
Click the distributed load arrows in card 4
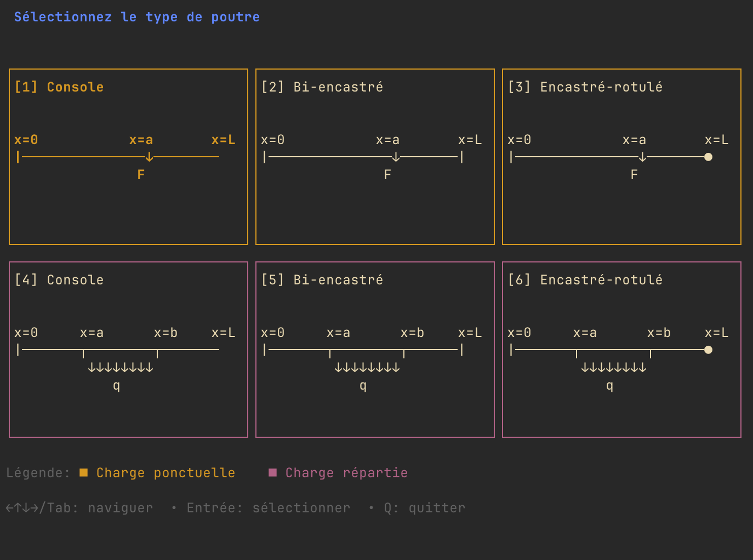point(121,368)
